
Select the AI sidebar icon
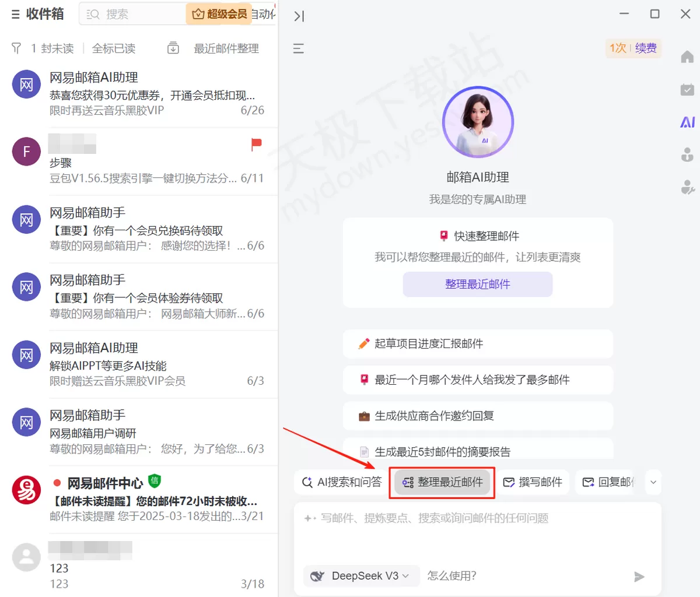[x=687, y=122]
